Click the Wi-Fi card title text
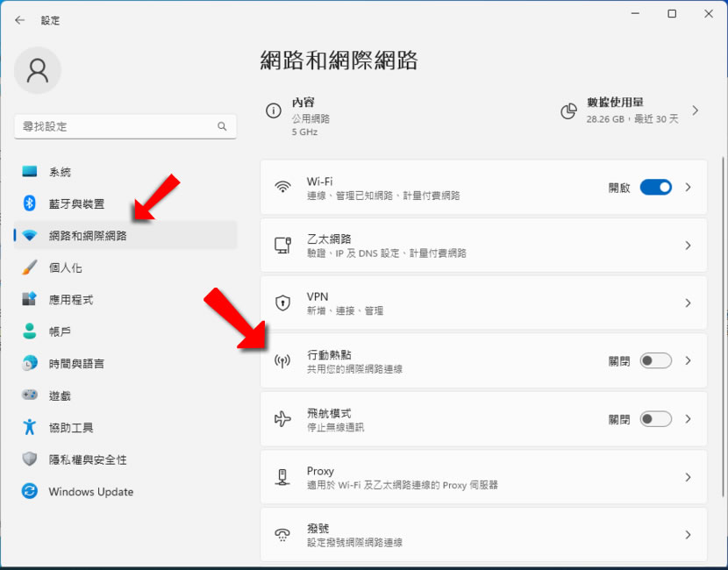This screenshot has height=570, width=728. click(319, 182)
